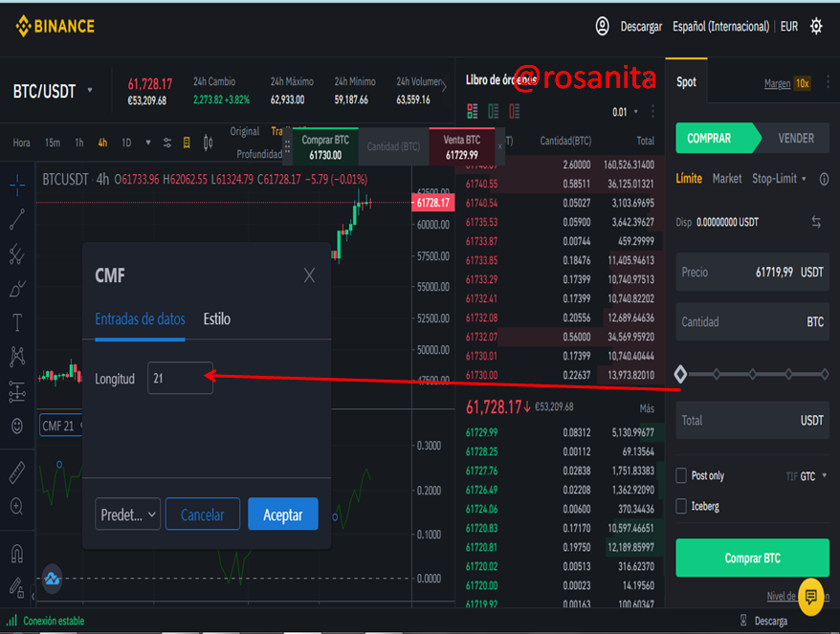Click the Cancelar button
The height and width of the screenshot is (634, 840).
[x=203, y=514]
